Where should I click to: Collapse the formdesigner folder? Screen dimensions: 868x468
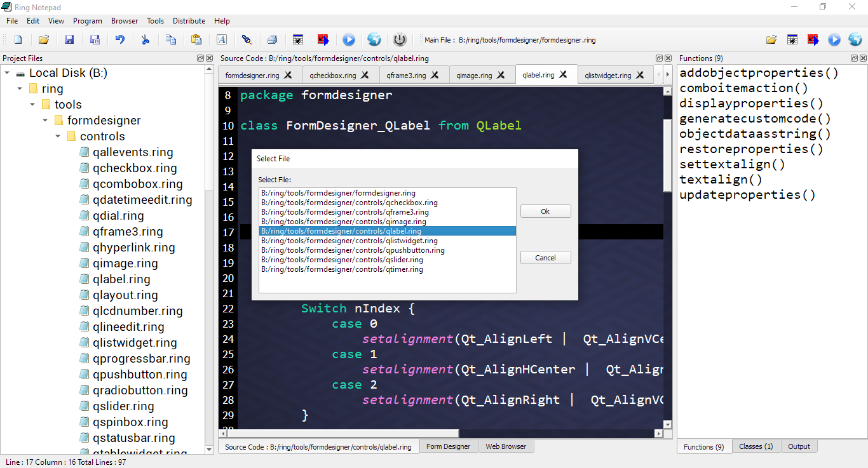coord(45,120)
